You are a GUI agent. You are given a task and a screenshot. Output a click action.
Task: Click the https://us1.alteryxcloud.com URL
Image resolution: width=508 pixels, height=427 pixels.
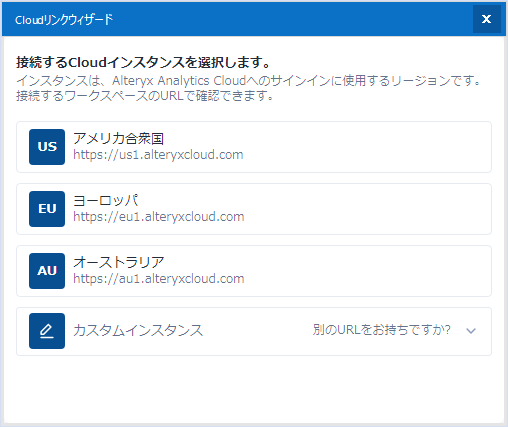point(158,155)
